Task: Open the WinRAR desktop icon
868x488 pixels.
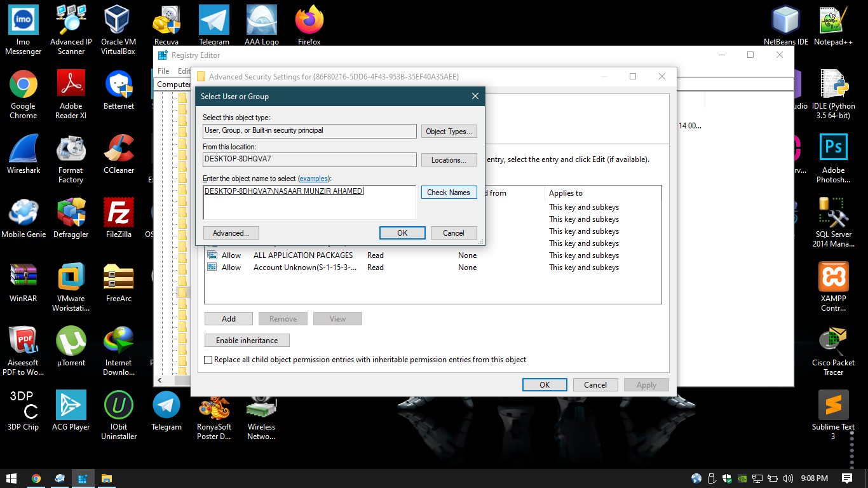Action: click(x=24, y=283)
